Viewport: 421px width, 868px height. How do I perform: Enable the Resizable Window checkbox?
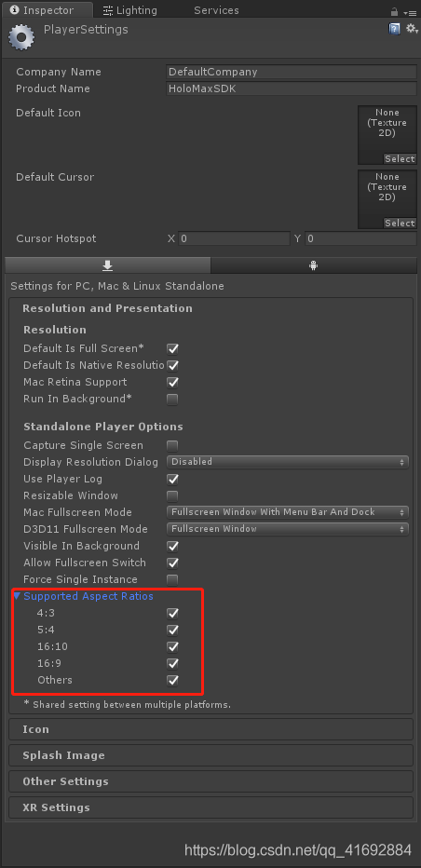tap(173, 496)
